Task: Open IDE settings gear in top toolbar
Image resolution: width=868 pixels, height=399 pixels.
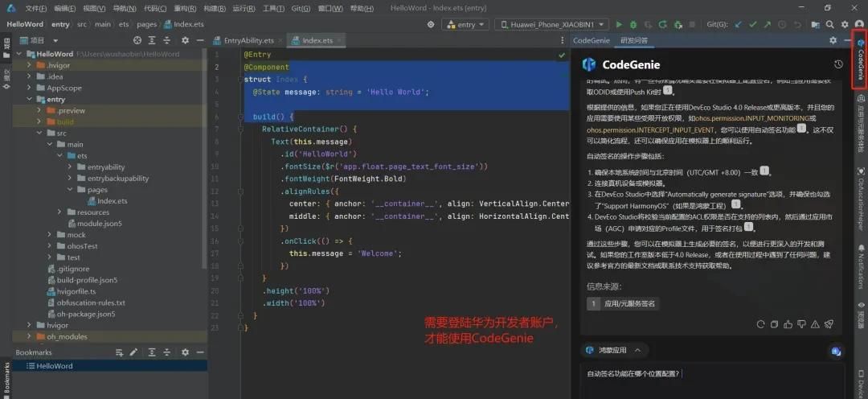Action: 844,24
